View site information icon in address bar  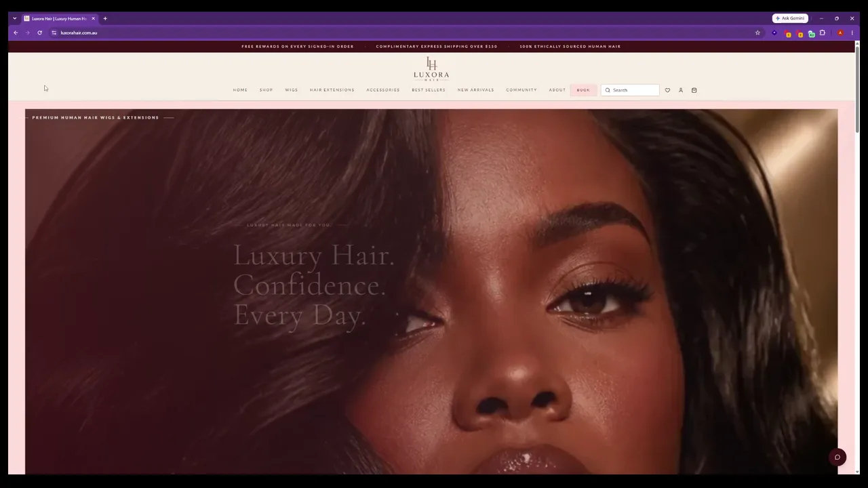(x=54, y=33)
